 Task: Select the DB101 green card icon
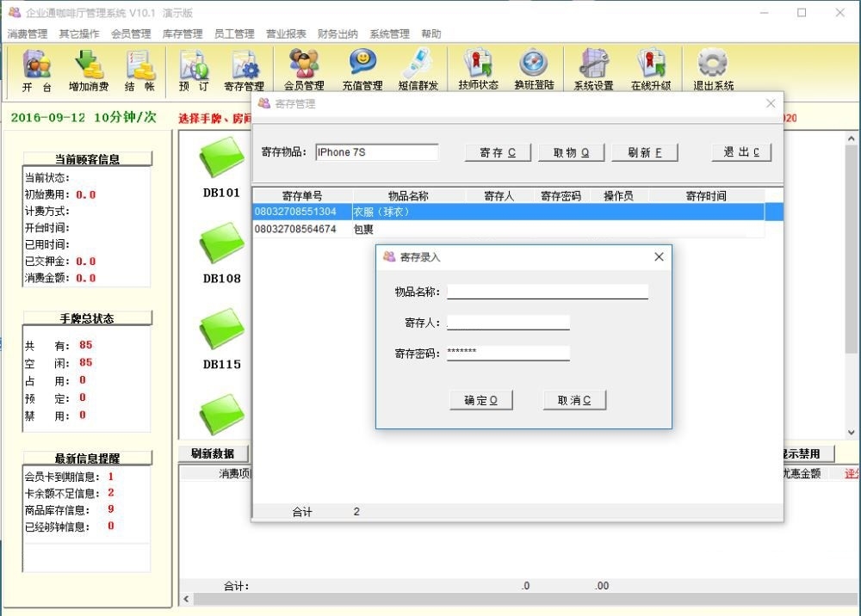(221, 159)
